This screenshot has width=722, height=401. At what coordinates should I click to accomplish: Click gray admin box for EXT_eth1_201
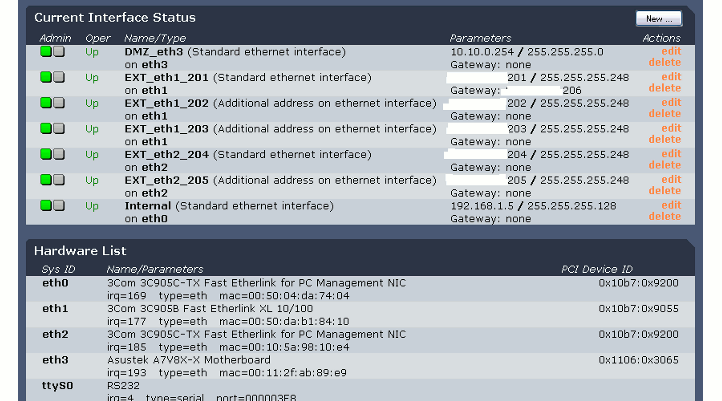coord(59,77)
